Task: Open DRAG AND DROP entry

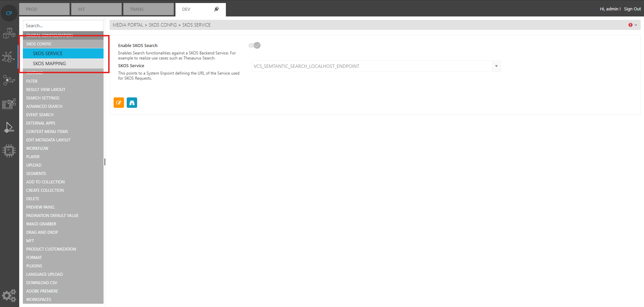Action: click(x=63, y=232)
